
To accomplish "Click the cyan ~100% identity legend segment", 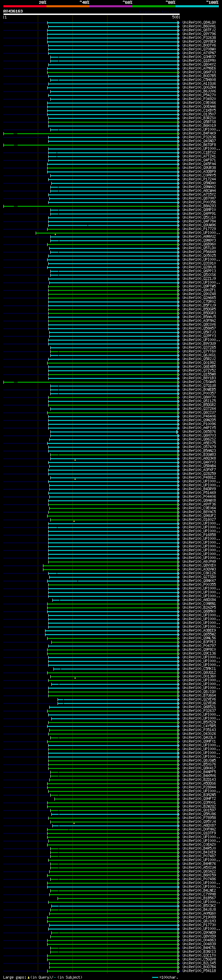I will click(197, 6).
